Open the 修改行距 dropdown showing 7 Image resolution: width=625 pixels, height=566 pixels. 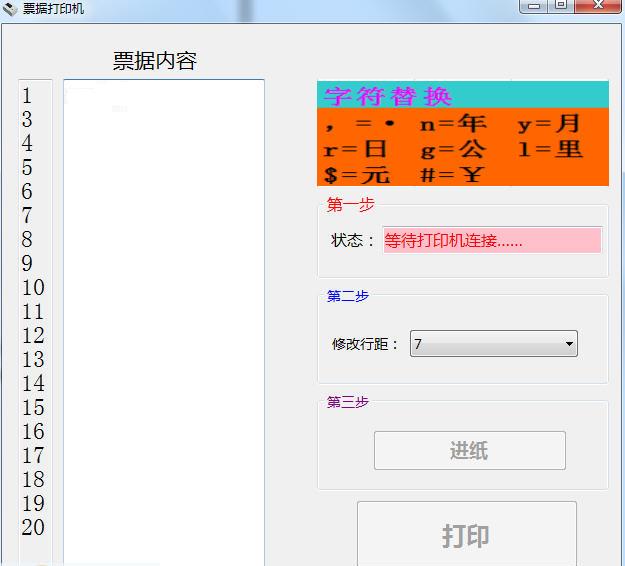[x=493, y=344]
